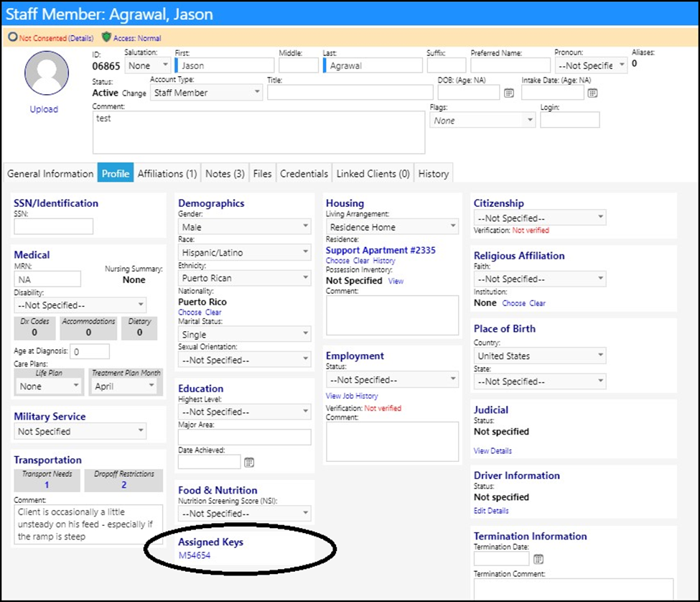The image size is (700, 602).
Task: Click the Institution Choose link
Action: click(x=514, y=302)
